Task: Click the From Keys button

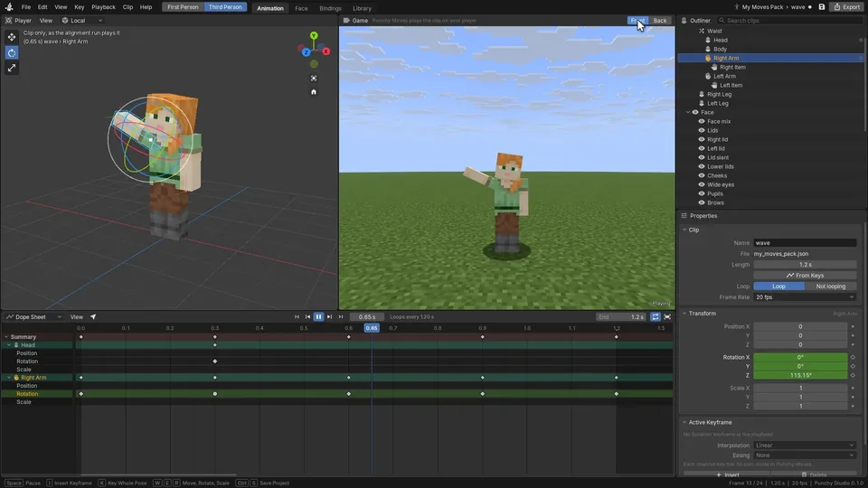Action: [805, 276]
